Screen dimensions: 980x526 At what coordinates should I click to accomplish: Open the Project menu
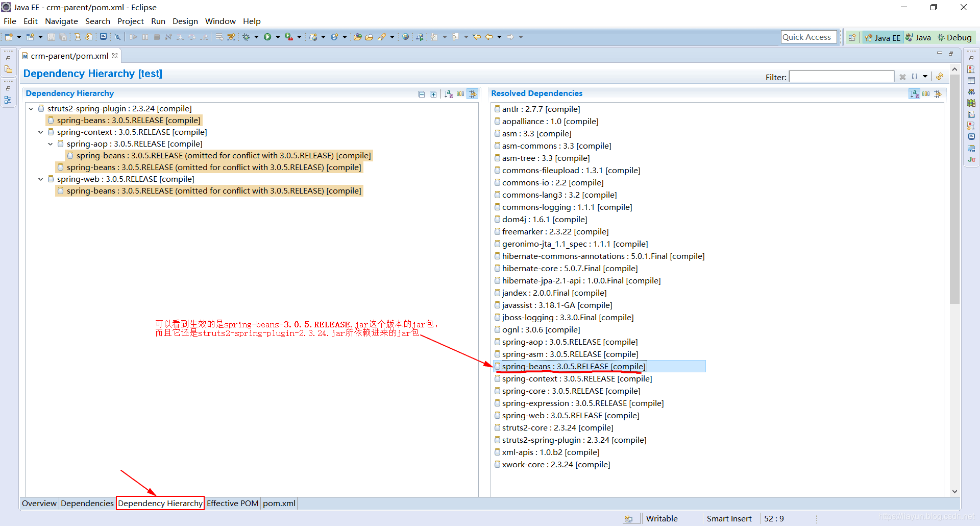[x=131, y=21]
